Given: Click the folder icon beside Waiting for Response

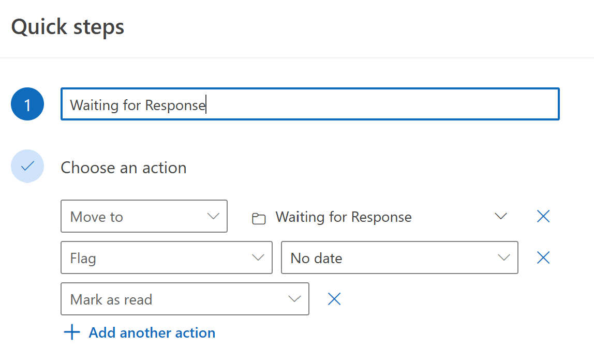Looking at the screenshot, I should pos(259,218).
